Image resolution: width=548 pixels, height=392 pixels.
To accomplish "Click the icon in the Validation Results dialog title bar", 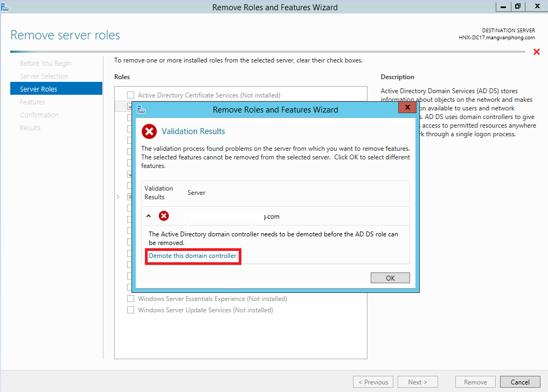I will pos(141,109).
